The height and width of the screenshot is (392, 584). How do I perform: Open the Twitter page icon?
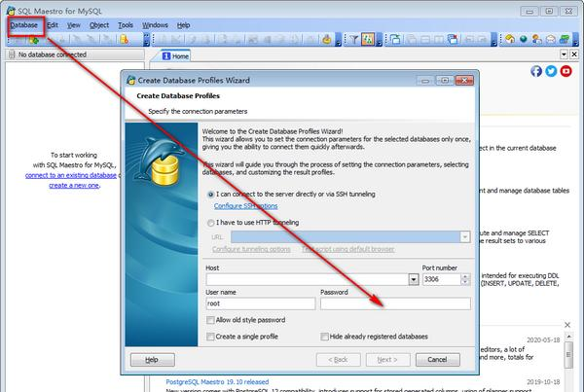coord(551,71)
